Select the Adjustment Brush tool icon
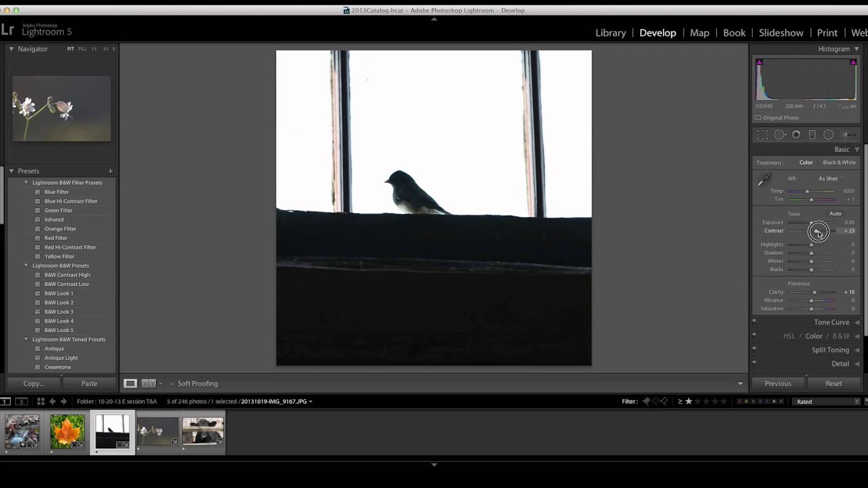This screenshot has width=868, height=488. (x=847, y=135)
